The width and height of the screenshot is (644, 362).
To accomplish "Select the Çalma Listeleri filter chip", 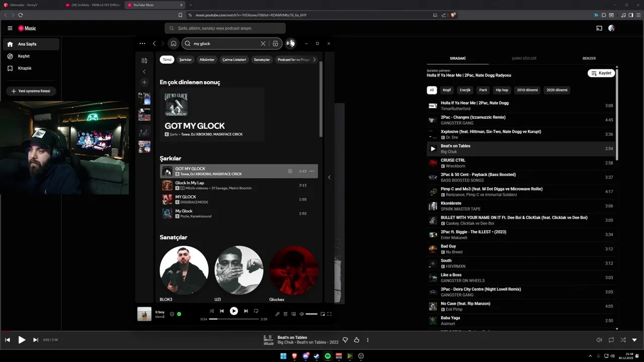I will pyautogui.click(x=234, y=59).
